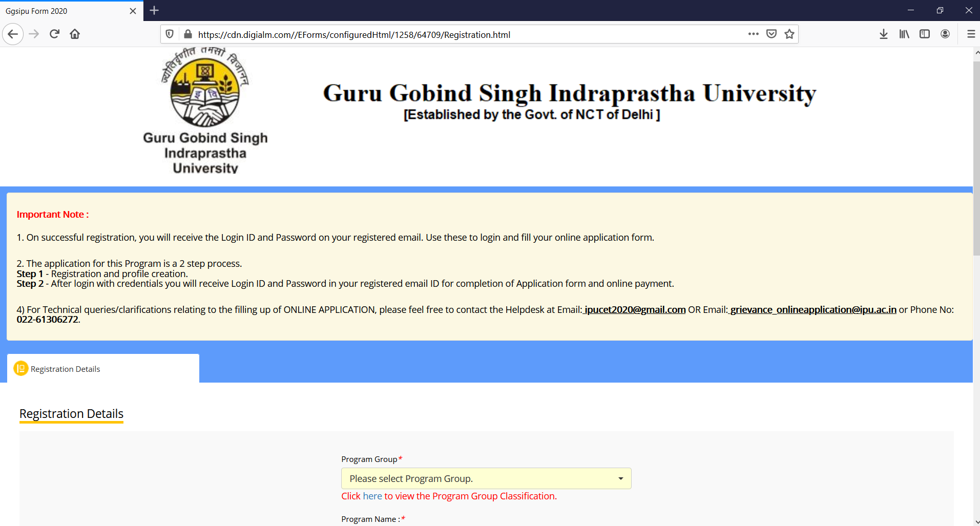The height and width of the screenshot is (526, 980).
Task: Open the page actions ellipsis menu
Action: pyautogui.click(x=753, y=34)
